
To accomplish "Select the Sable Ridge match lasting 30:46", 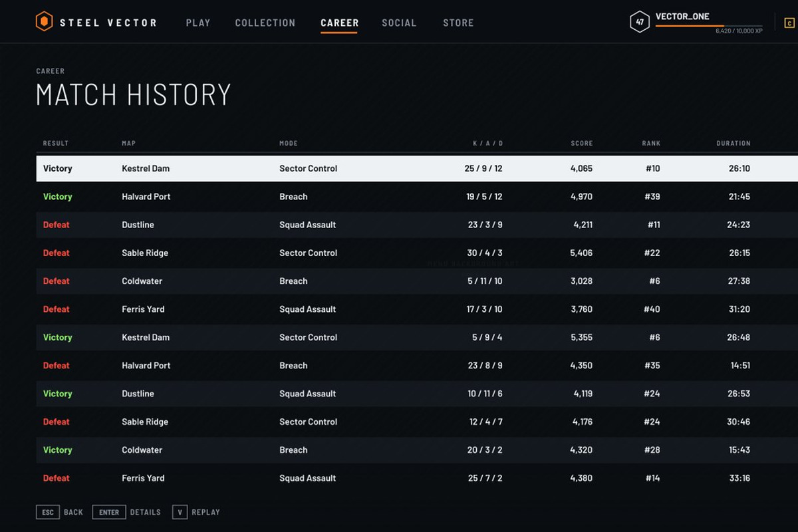I will pos(417,422).
